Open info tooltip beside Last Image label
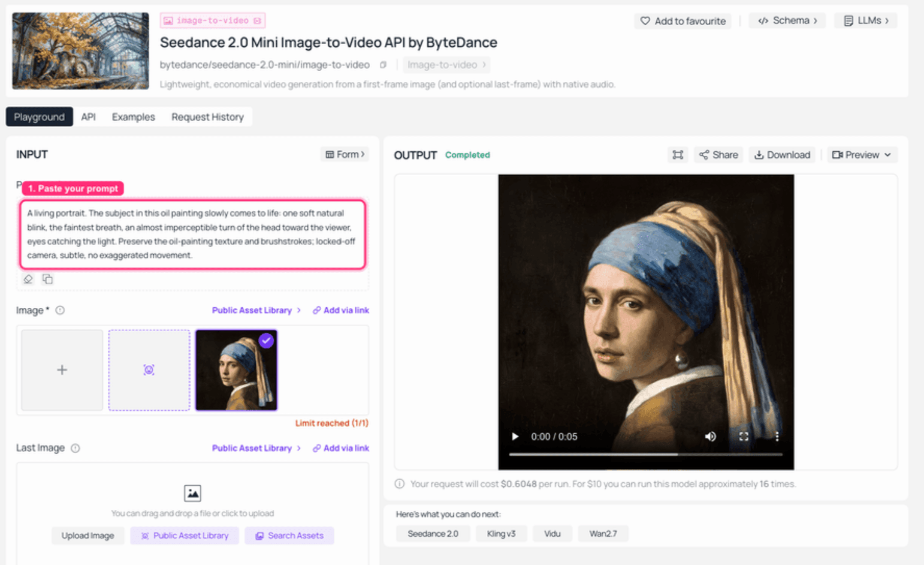The image size is (924, 565). (x=75, y=448)
